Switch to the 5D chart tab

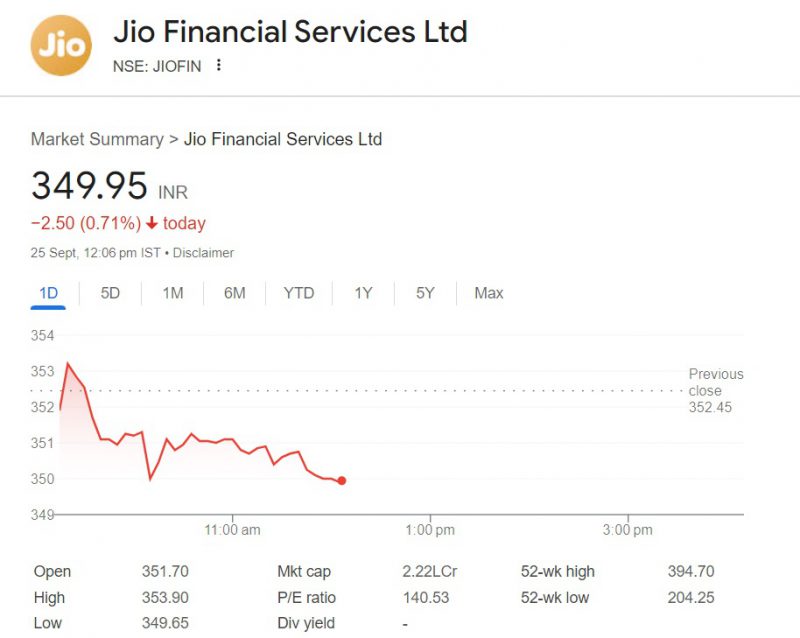(109, 293)
